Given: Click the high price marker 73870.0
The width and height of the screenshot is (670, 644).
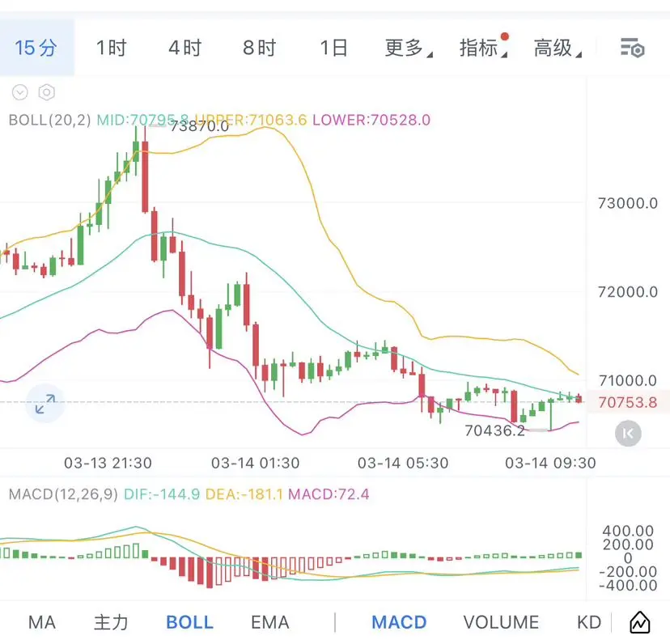Looking at the screenshot, I should [200, 126].
